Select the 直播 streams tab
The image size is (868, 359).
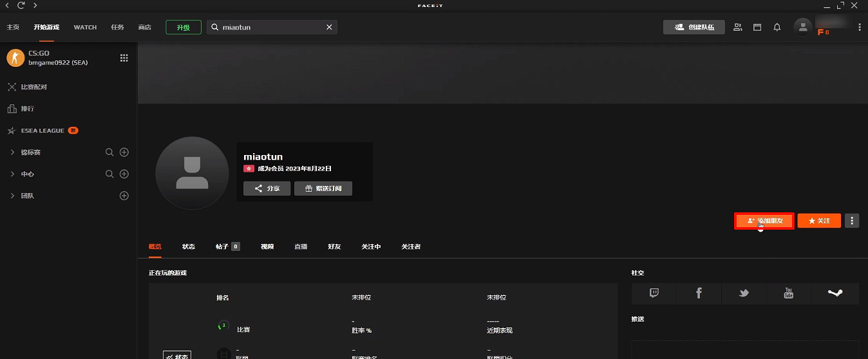point(301,246)
